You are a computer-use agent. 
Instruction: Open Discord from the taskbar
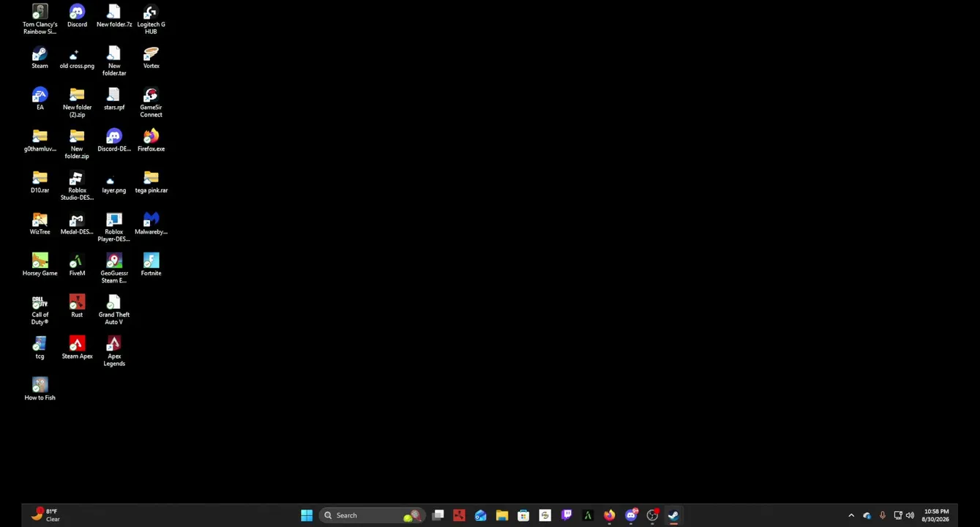click(631, 515)
